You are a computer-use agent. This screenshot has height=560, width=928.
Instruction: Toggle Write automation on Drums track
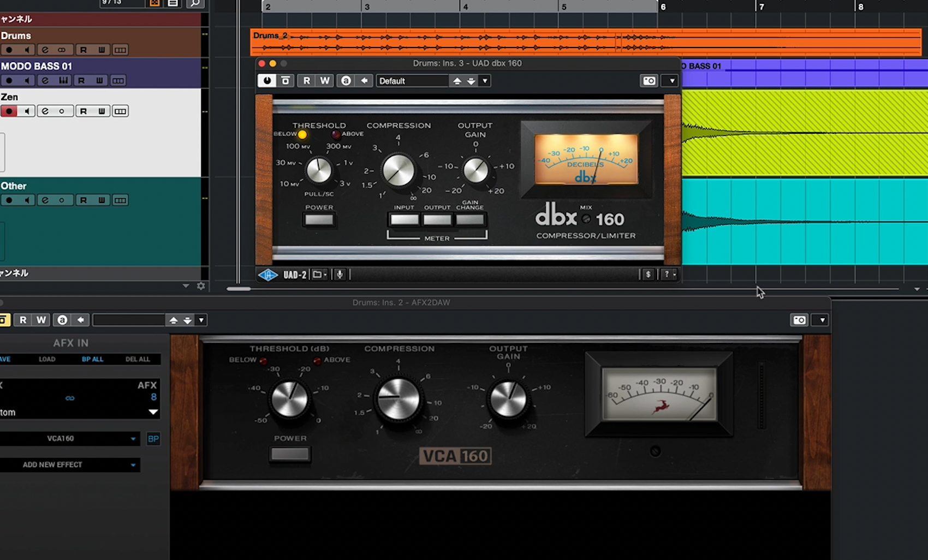102,50
